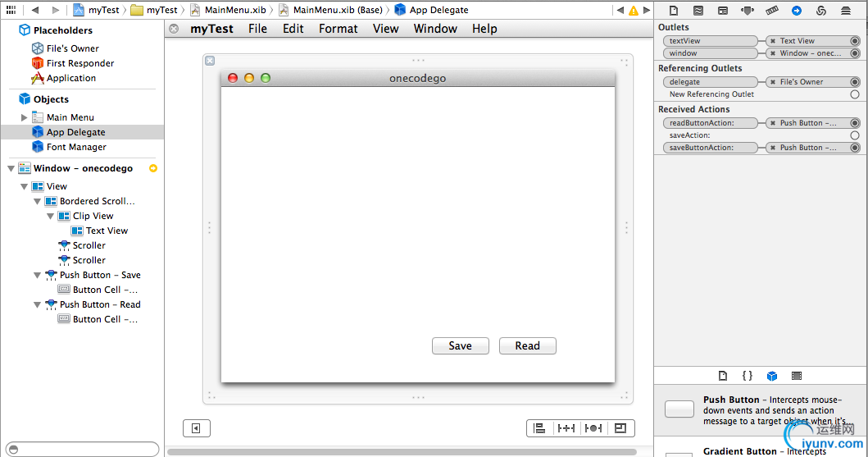Screen dimensions: 868x457
Task: Remove the Text View outlet connection x
Action: pyautogui.click(x=773, y=41)
